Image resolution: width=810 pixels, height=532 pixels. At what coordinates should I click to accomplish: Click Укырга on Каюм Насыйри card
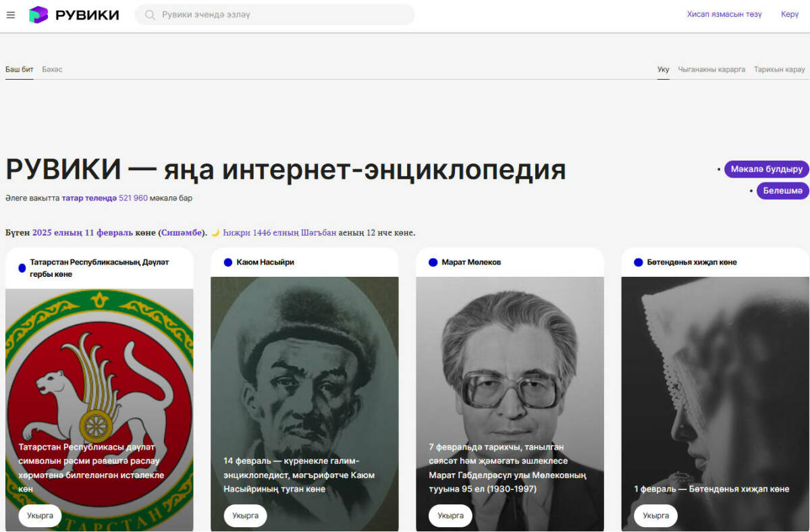pos(245,516)
